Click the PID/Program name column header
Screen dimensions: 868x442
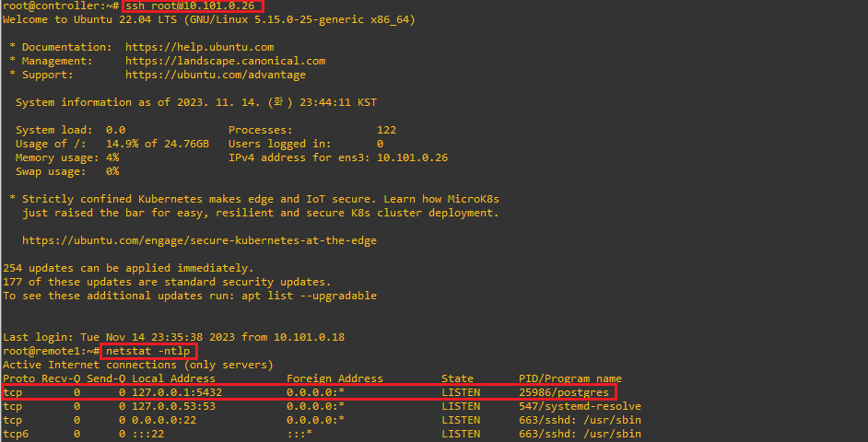tap(569, 379)
